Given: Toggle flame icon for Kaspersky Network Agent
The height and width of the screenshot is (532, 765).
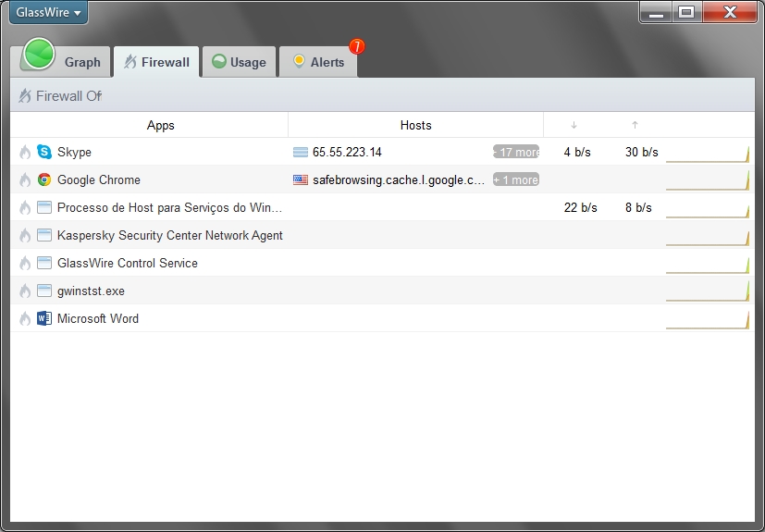Looking at the screenshot, I should click(25, 236).
